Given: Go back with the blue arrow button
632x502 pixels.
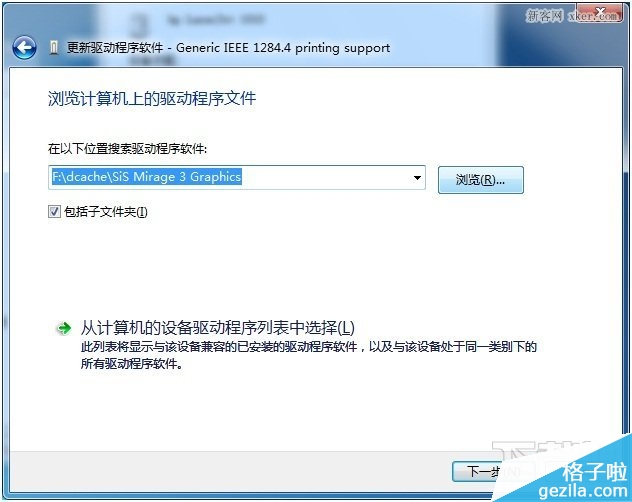Looking at the screenshot, I should [x=24, y=48].
